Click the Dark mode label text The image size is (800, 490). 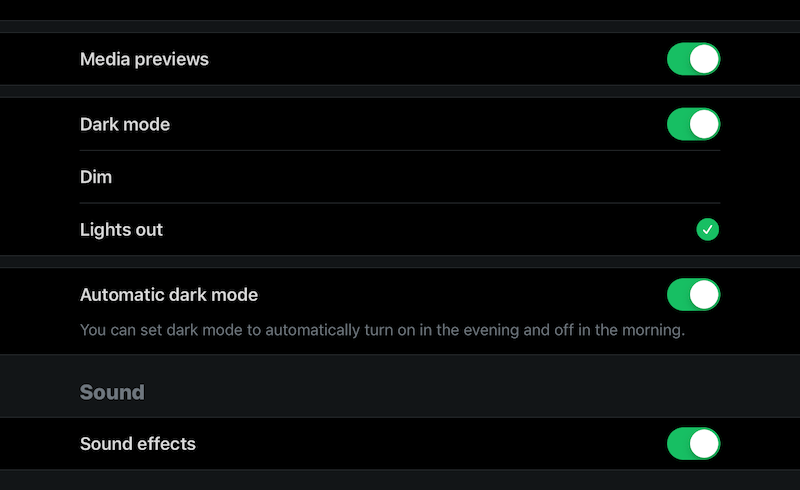[125, 125]
